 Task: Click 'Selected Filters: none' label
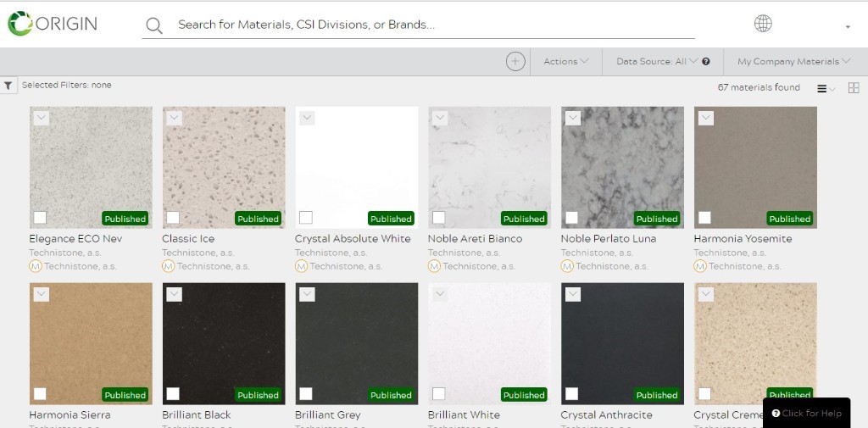66,86
